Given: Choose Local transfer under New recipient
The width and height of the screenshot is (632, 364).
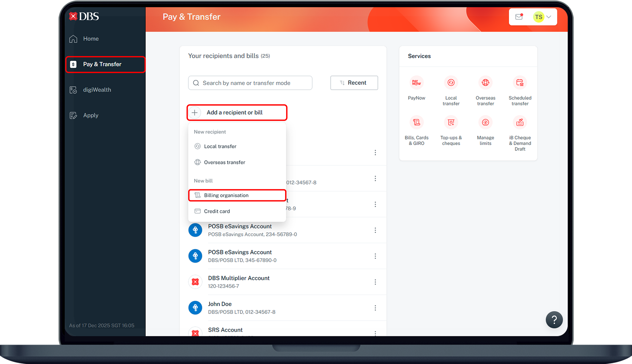Looking at the screenshot, I should [x=220, y=146].
